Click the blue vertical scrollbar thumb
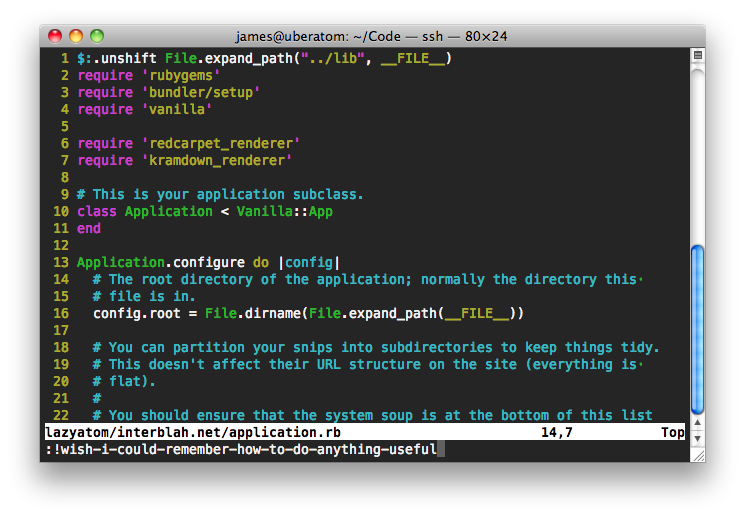The image size is (745, 517). [697, 330]
